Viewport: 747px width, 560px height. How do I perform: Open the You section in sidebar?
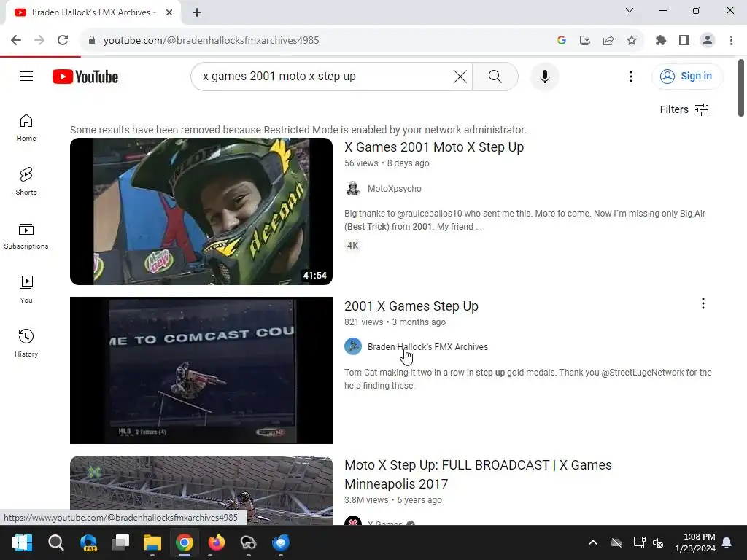tap(26, 289)
